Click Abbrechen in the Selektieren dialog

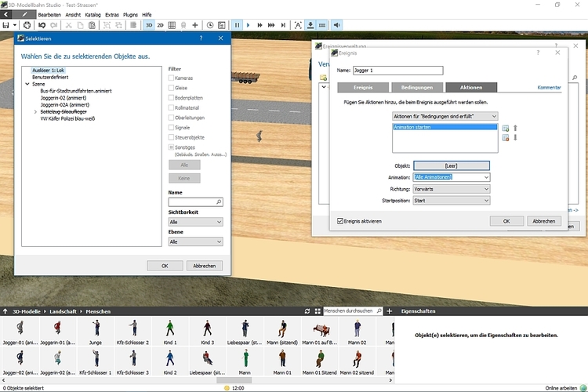(x=204, y=266)
